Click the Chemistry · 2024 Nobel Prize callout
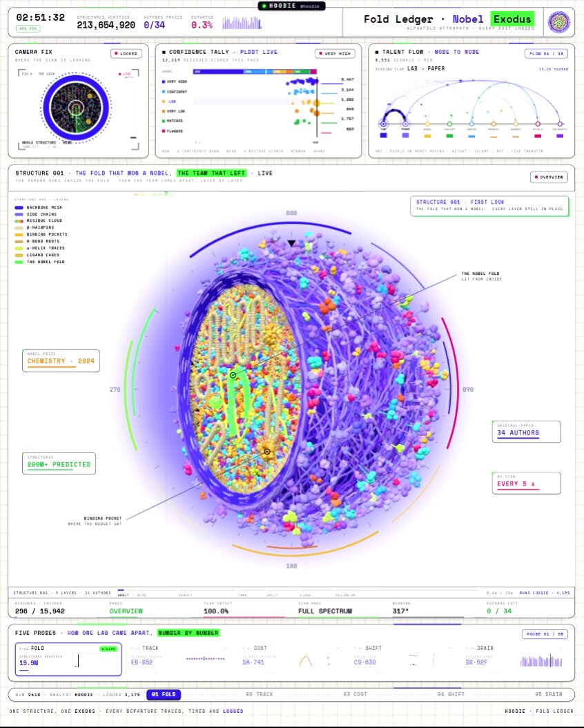The height and width of the screenshot is (728, 584). click(61, 361)
